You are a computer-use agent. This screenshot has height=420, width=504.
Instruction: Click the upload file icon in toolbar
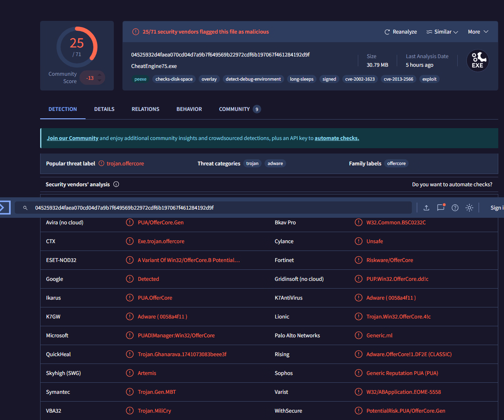pyautogui.click(x=426, y=208)
